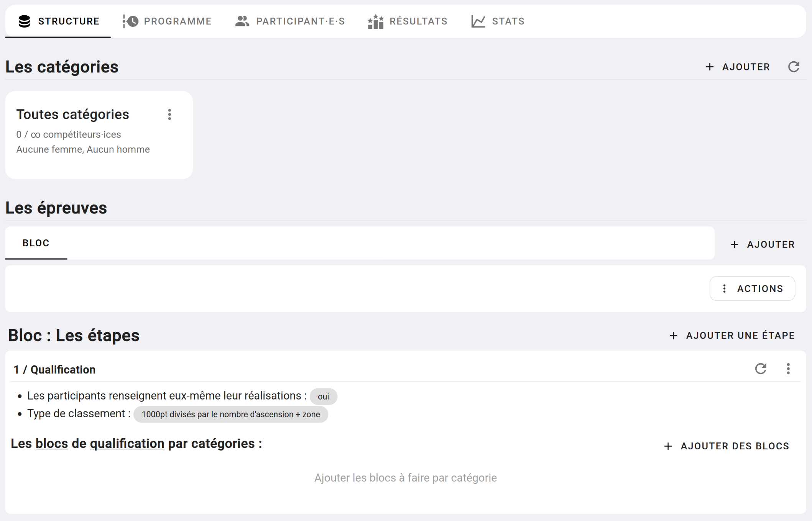Select the BLOC épreuve tab

click(36, 243)
